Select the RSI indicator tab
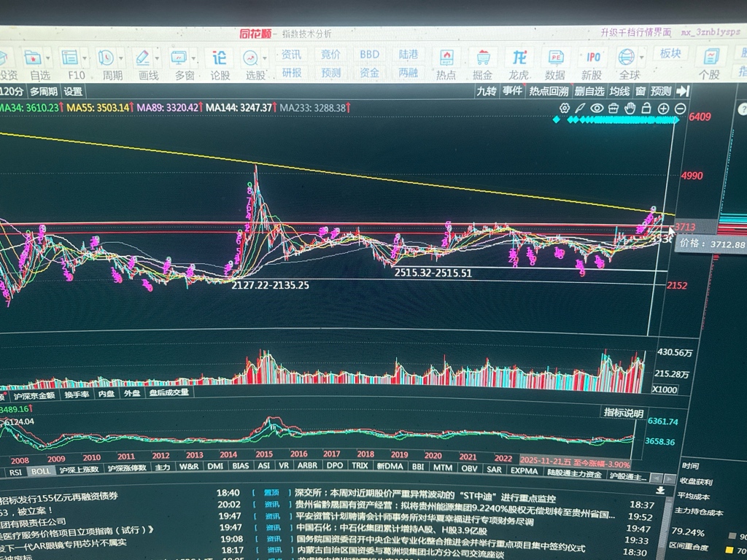Viewport: 747px width, 560px height. [x=16, y=472]
